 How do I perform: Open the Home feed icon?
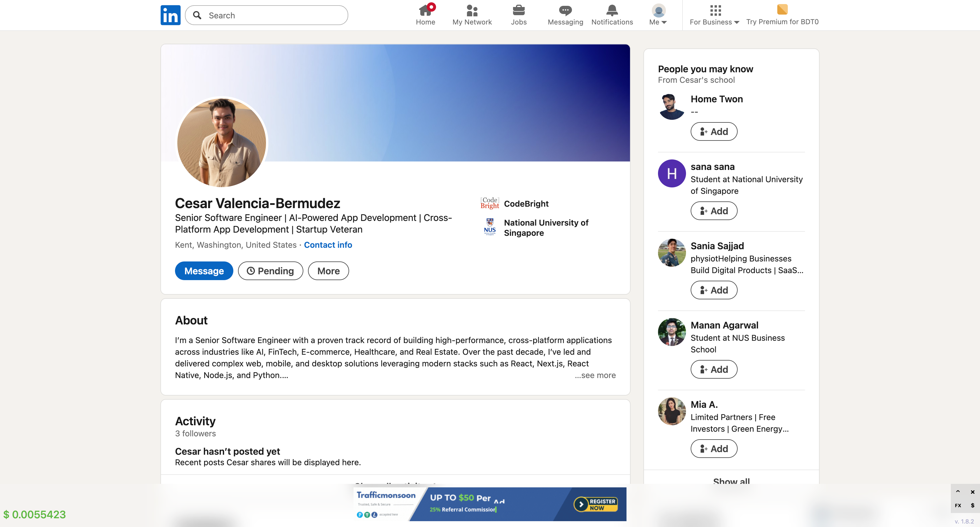click(x=425, y=10)
